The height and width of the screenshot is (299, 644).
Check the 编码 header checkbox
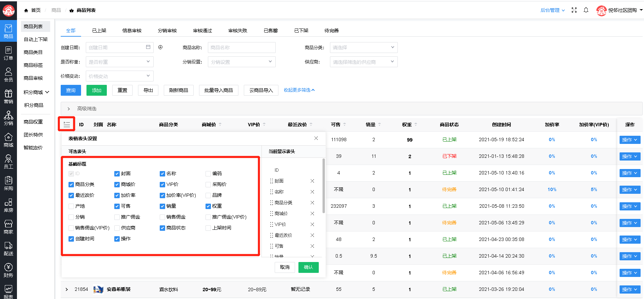tap(208, 174)
